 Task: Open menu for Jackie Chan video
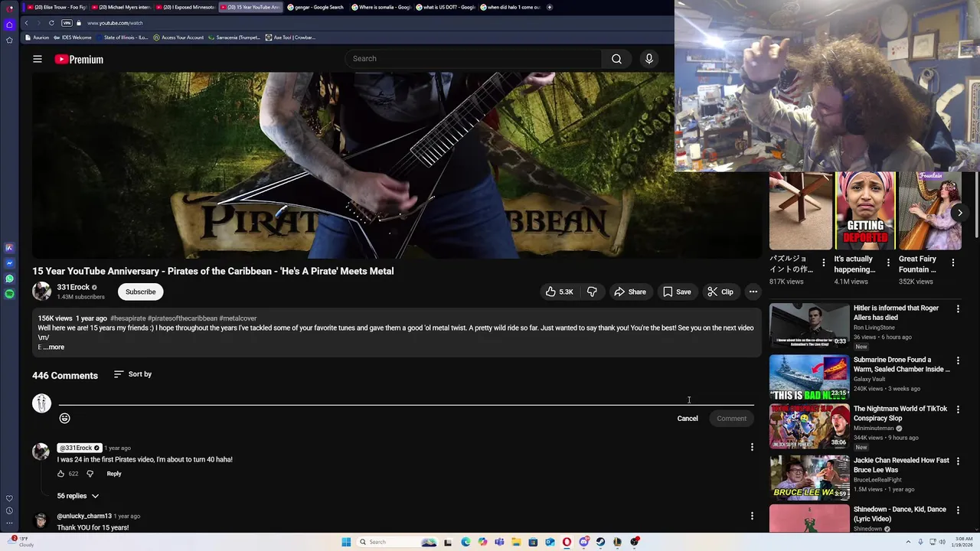958,461
